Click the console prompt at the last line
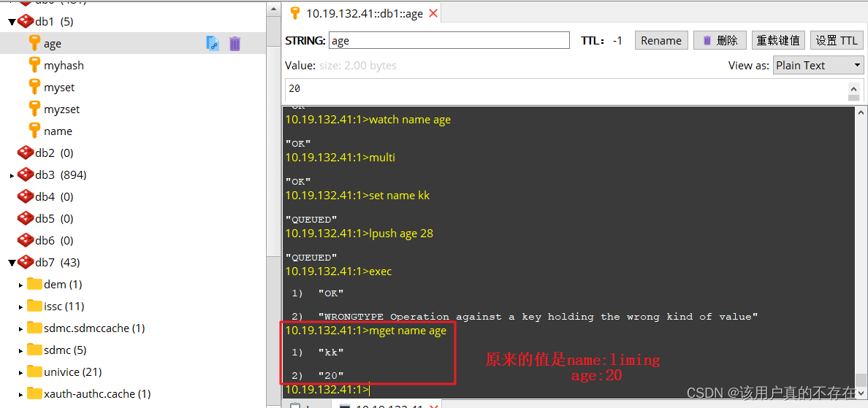Viewport: 868px width, 408px height. tap(327, 390)
